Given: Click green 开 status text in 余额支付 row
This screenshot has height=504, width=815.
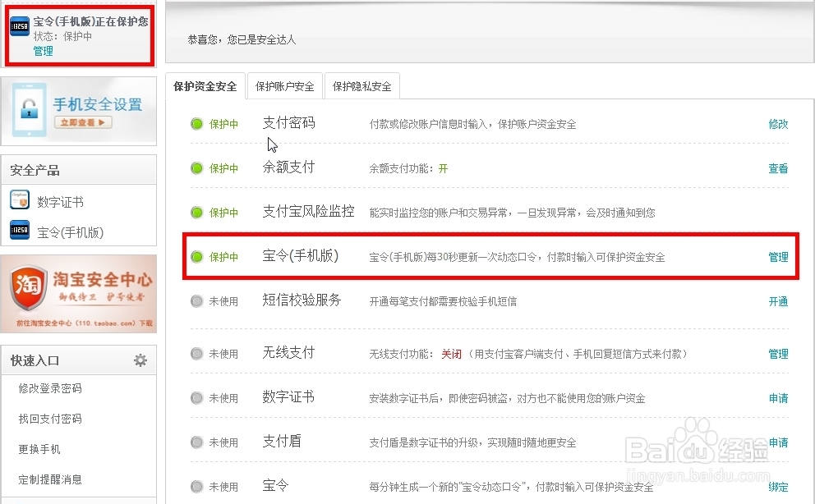Looking at the screenshot, I should [x=443, y=168].
